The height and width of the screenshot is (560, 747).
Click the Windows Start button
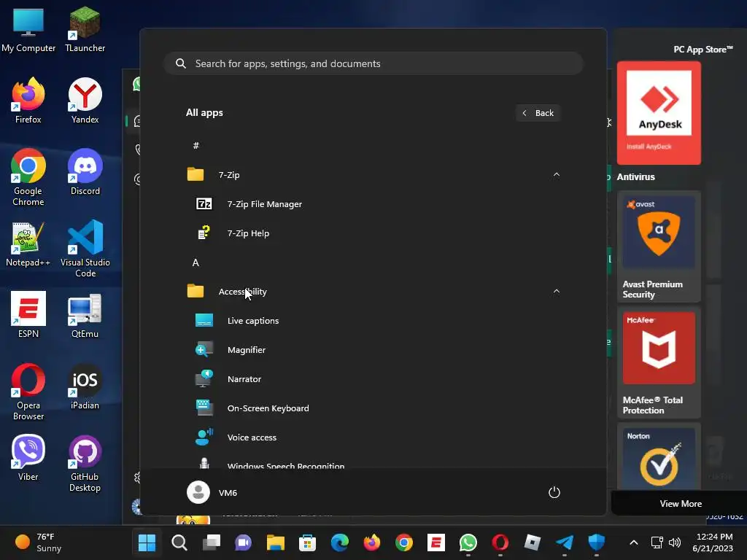point(147,542)
